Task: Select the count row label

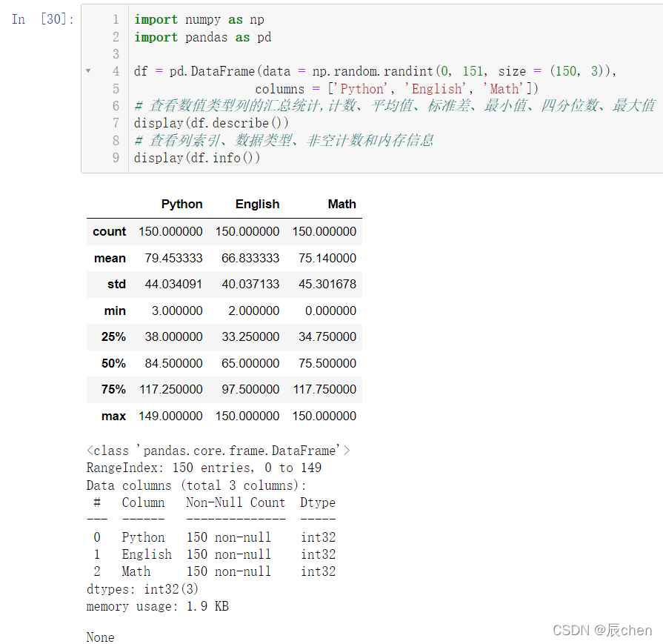Action: tap(110, 231)
